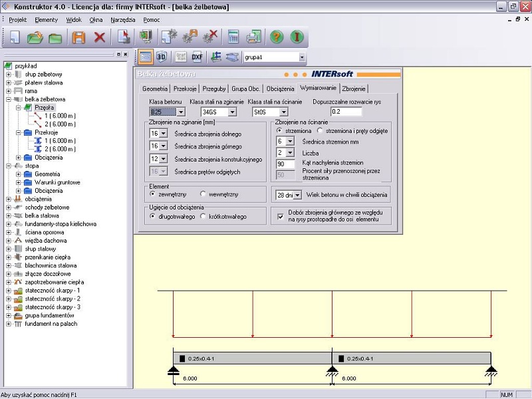532x399 pixels.
Task: Click the printer icon in the toolbar
Action: 253,37
